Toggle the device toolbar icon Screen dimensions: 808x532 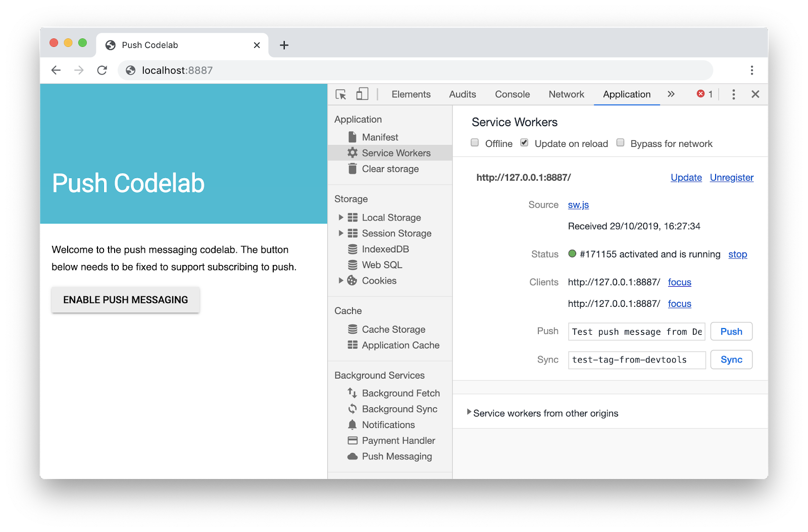tap(362, 94)
